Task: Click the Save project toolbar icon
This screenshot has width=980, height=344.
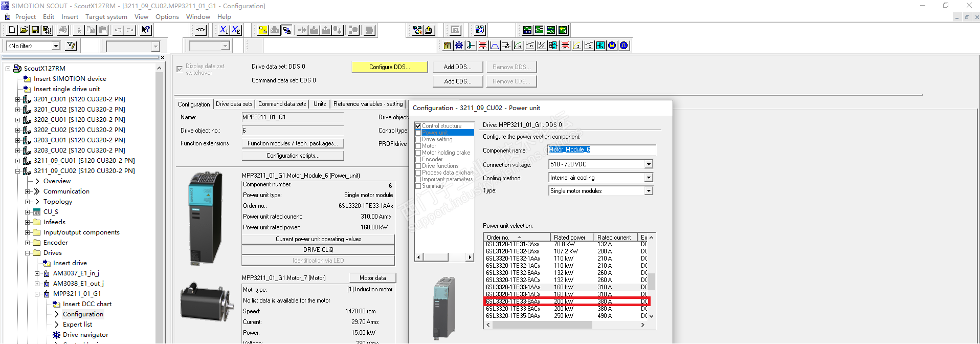Action: 35,30
